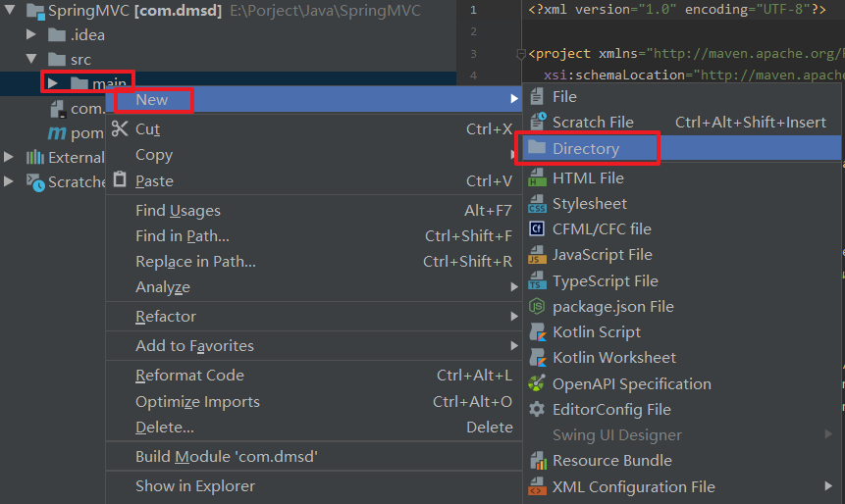Screen dimensions: 845x504
Task: Click the .idea folder icon
Action: (x=57, y=35)
